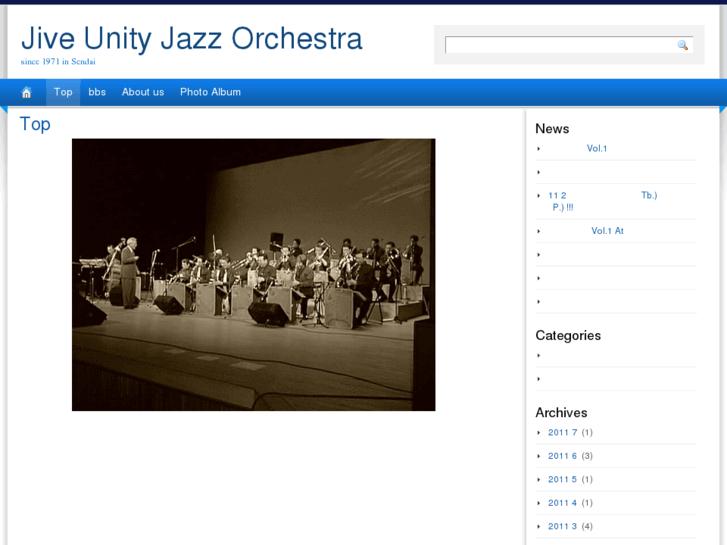Click the Jive Unity Jazz Orchestra title
727x545 pixels.
pos(191,38)
